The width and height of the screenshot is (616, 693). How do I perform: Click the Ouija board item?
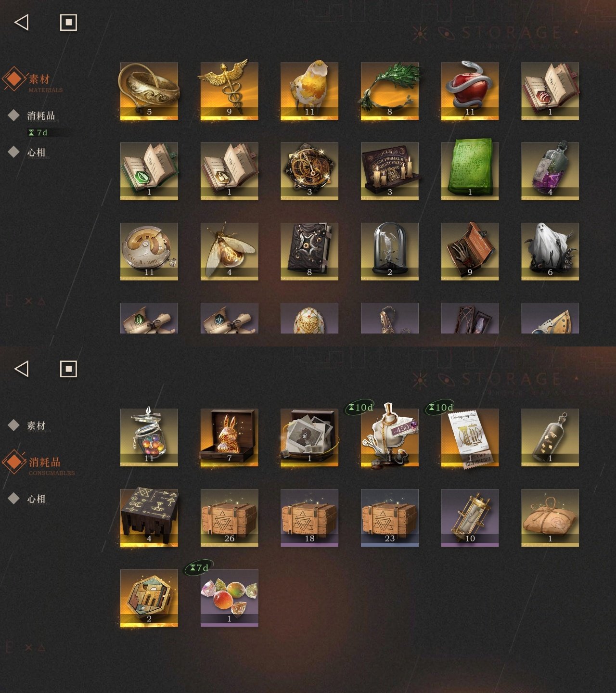click(390, 171)
